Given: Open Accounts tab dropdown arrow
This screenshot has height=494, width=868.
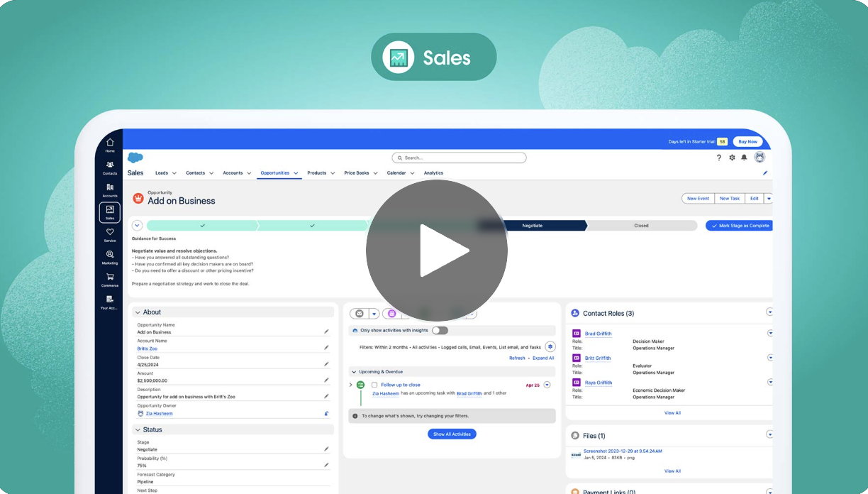Looking at the screenshot, I should tap(249, 173).
